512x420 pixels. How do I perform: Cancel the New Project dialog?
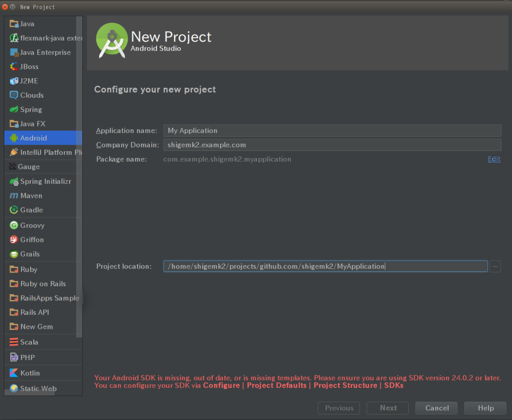pos(436,408)
